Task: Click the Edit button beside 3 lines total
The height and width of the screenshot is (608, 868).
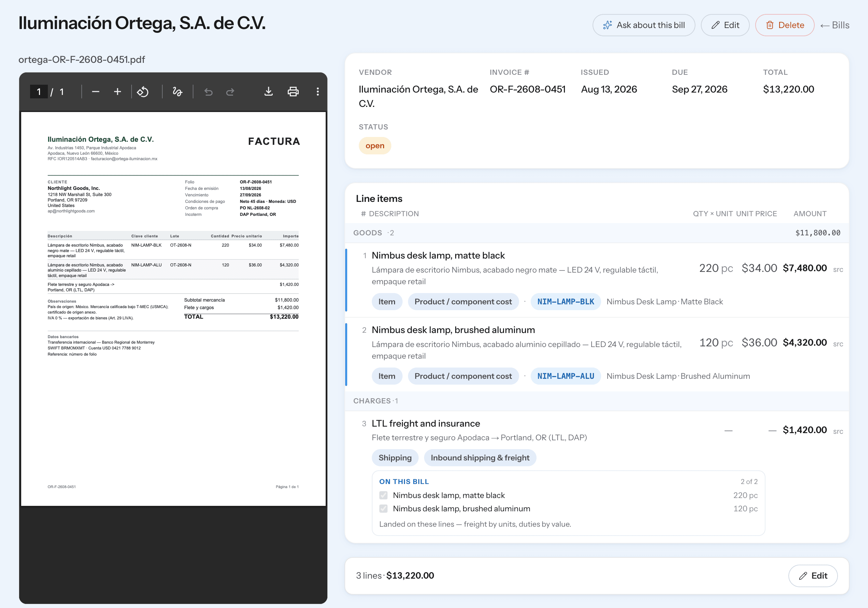Action: point(813,576)
